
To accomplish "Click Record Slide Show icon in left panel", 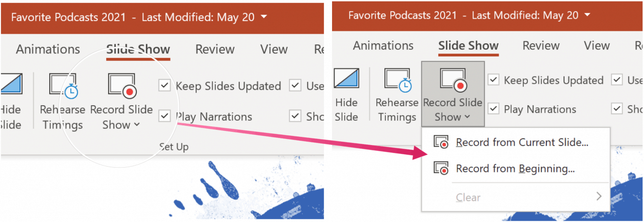I will (x=121, y=85).
